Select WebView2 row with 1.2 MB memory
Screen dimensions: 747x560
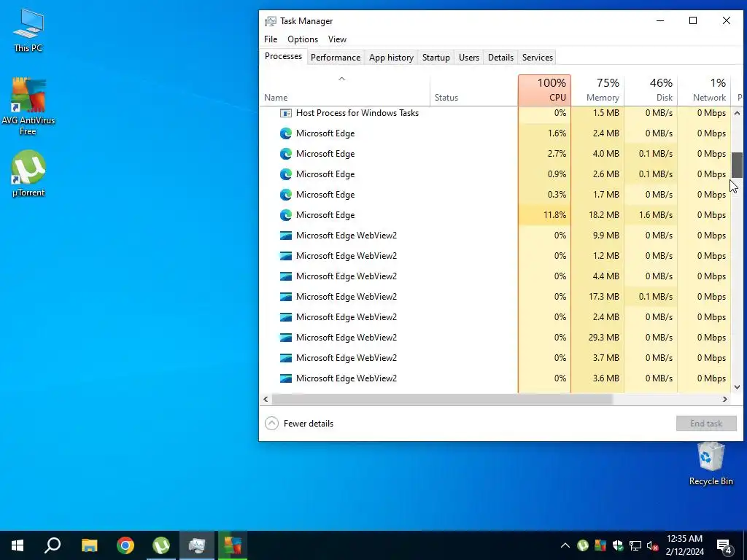495,256
